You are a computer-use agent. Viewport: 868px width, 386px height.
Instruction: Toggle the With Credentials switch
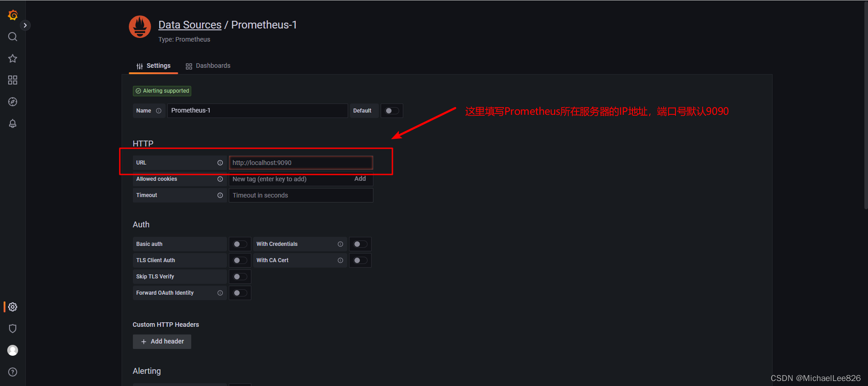point(360,244)
